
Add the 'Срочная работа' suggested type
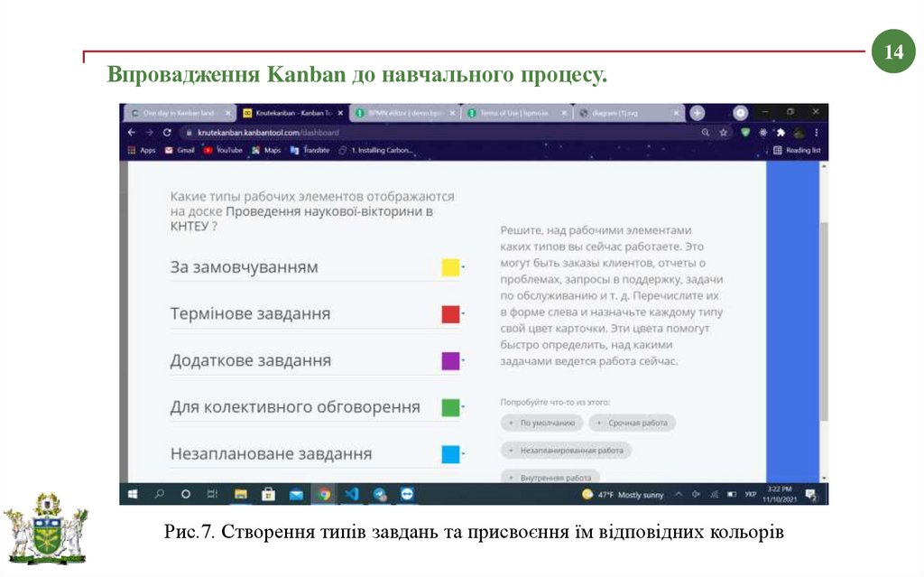(x=633, y=423)
